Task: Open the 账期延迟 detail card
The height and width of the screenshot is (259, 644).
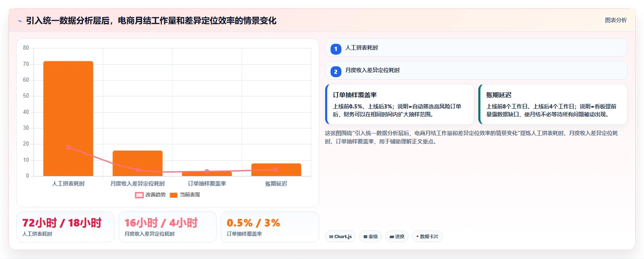Action: tap(553, 104)
